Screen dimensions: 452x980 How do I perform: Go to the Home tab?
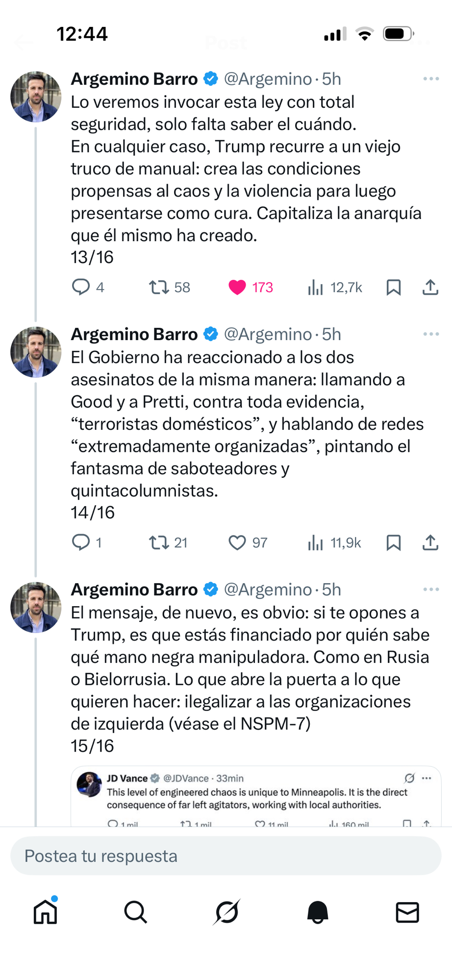click(x=46, y=912)
